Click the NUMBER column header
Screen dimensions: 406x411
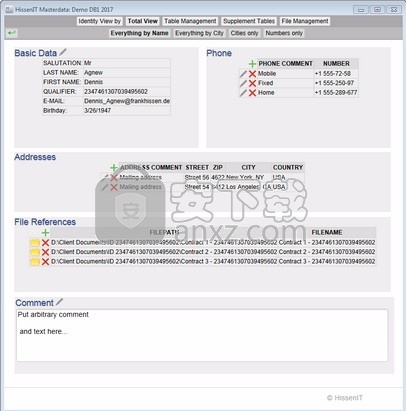click(x=336, y=64)
